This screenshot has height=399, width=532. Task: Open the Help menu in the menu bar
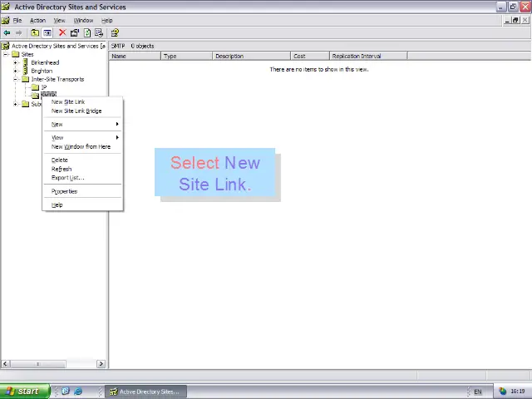pos(107,20)
